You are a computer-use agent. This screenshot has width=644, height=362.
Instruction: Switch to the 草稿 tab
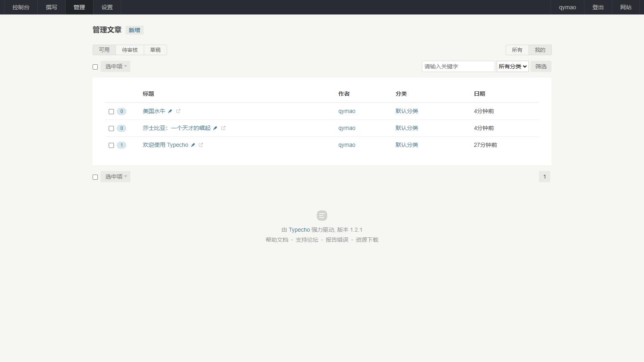coord(155,50)
